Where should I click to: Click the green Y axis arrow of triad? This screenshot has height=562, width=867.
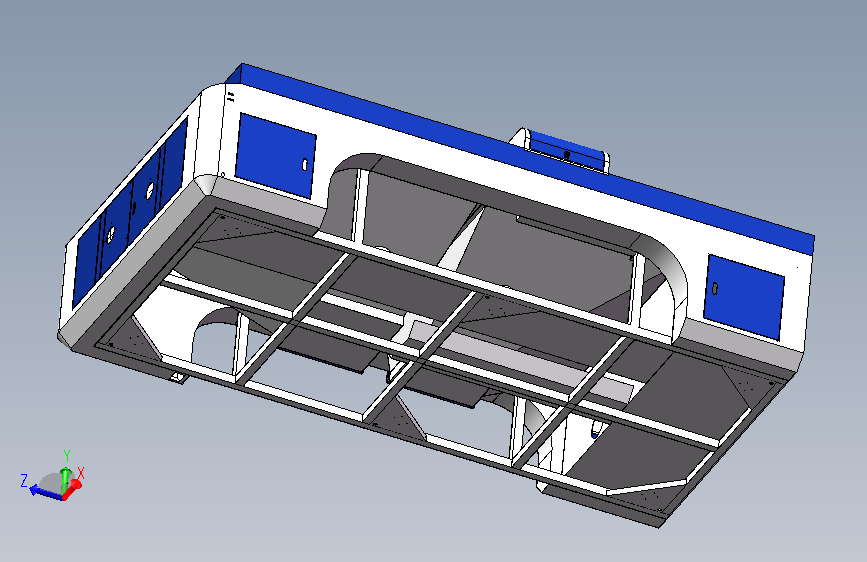click(x=66, y=479)
